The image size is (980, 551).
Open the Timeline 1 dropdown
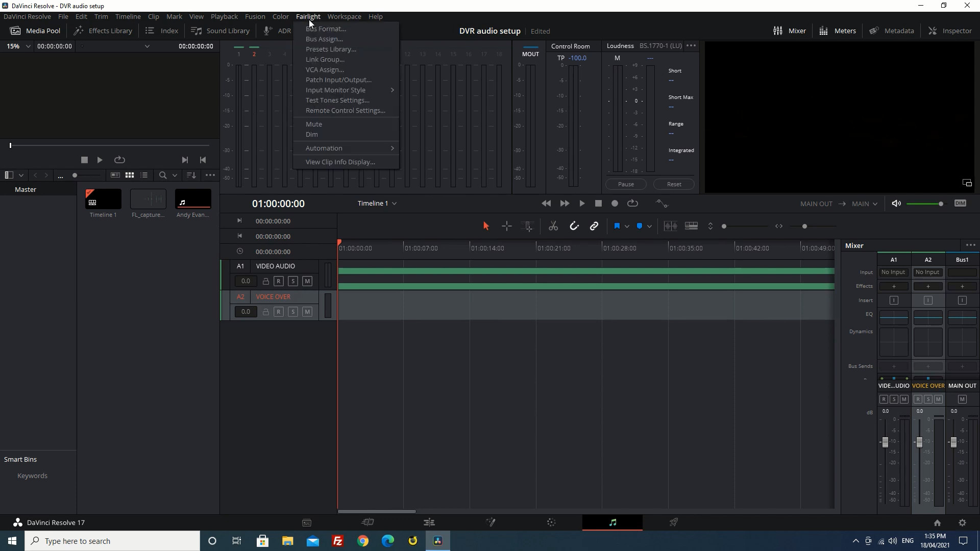[x=377, y=204]
